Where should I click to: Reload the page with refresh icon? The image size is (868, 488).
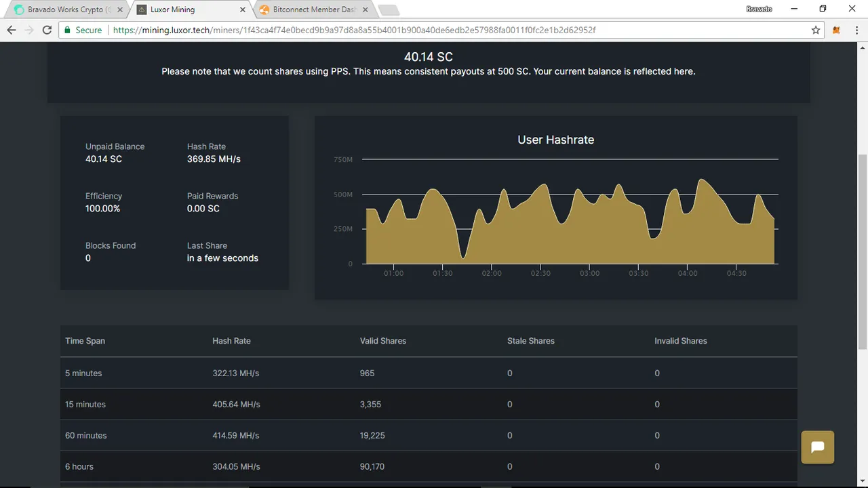click(x=47, y=30)
